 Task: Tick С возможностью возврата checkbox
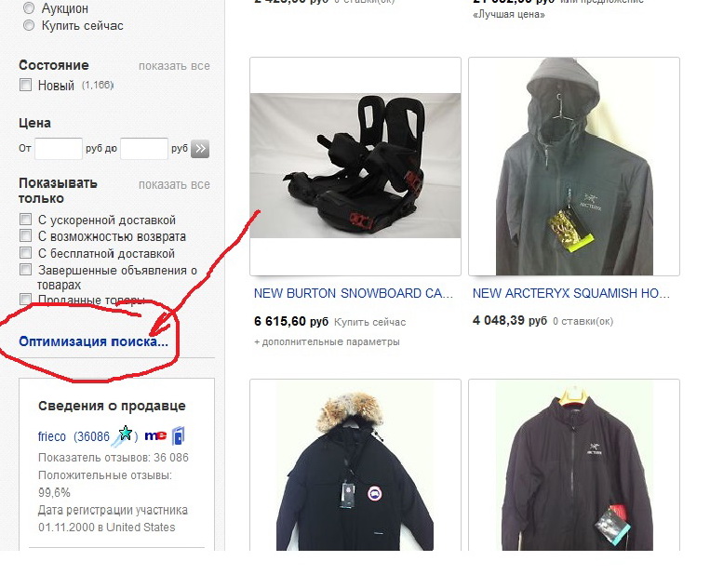tap(25, 235)
